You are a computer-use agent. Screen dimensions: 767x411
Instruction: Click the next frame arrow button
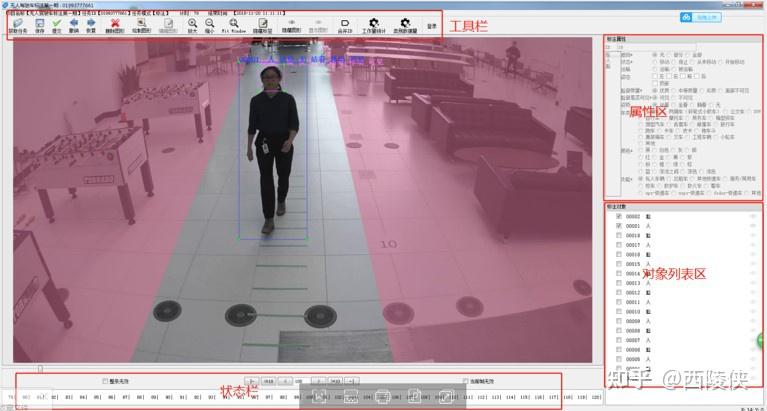319,381
